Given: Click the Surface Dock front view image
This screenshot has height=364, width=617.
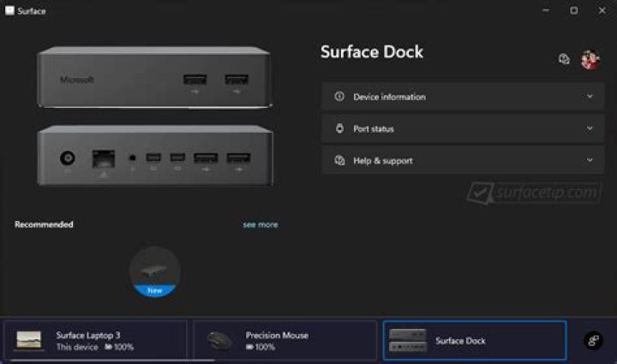Looking at the screenshot, I should (x=154, y=79).
